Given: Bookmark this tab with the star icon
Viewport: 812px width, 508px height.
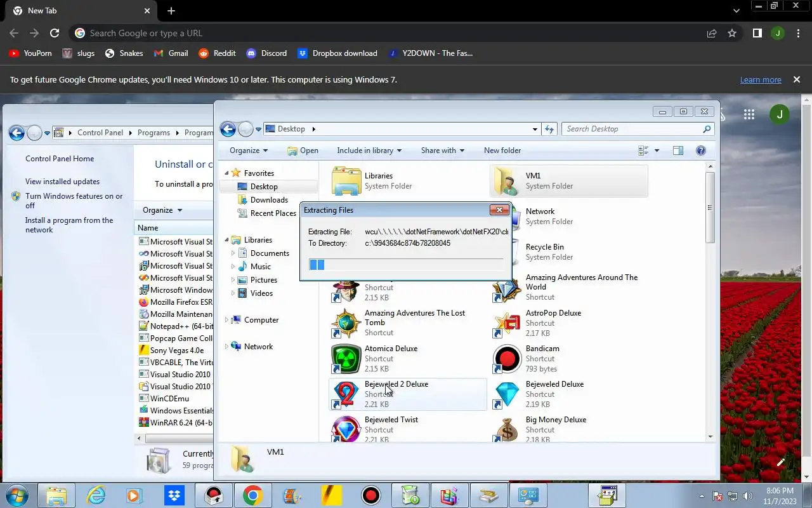Looking at the screenshot, I should [x=732, y=33].
